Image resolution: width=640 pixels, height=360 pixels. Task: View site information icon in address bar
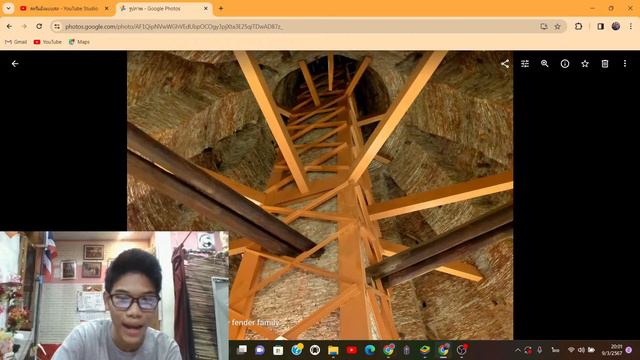[x=57, y=27]
